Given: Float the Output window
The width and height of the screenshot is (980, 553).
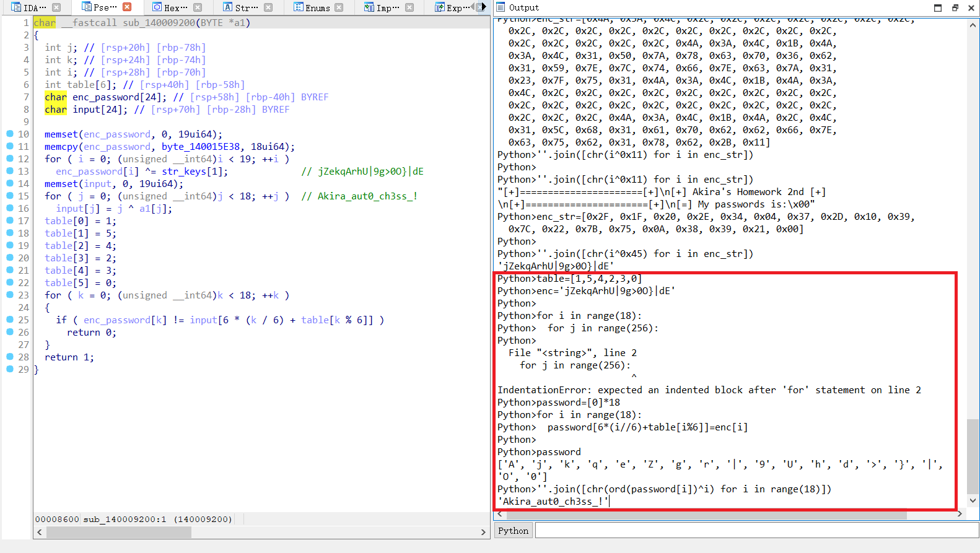Looking at the screenshot, I should [x=955, y=7].
